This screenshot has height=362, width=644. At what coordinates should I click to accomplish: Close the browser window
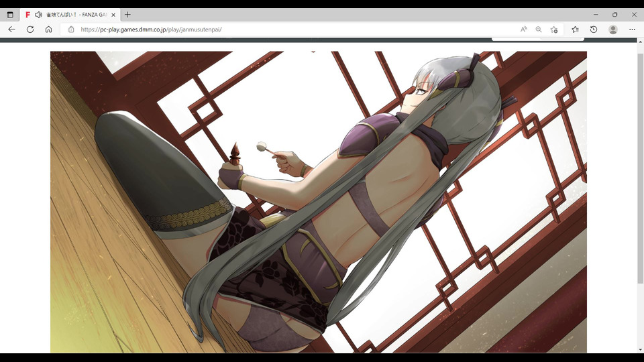click(634, 15)
